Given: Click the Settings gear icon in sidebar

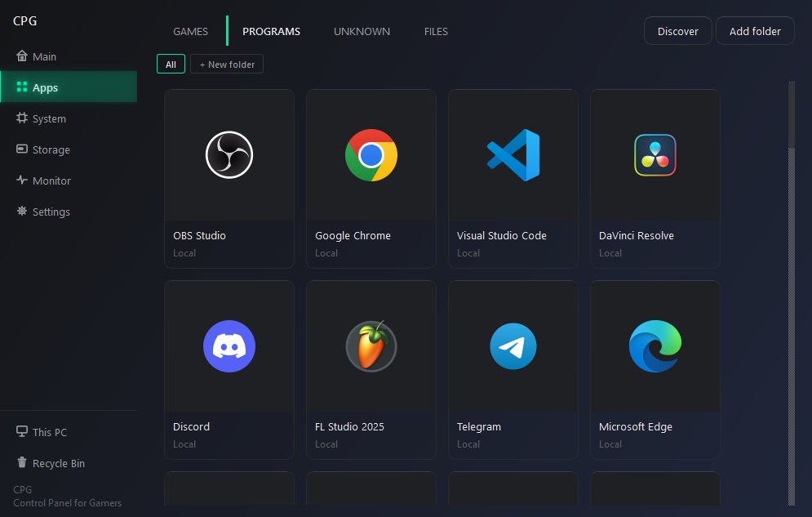Looking at the screenshot, I should [x=22, y=211].
